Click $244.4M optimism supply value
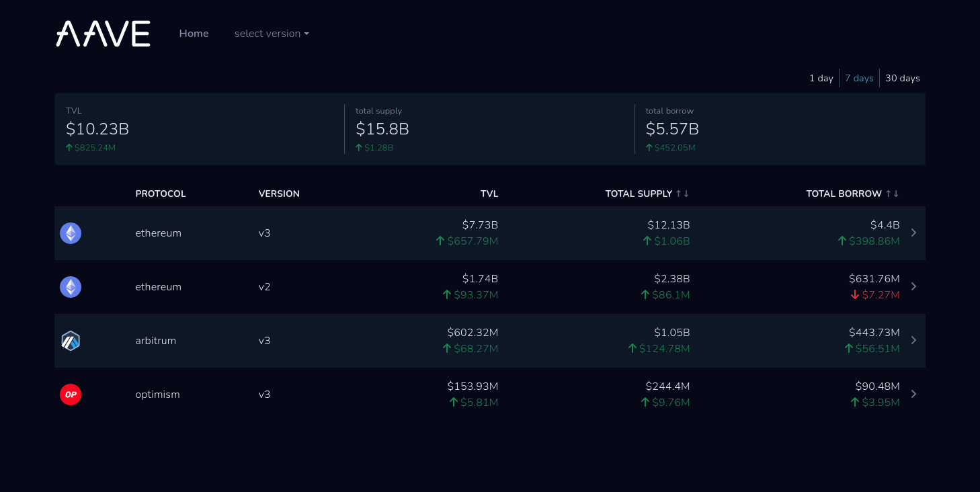The height and width of the screenshot is (492, 980). [x=667, y=386]
